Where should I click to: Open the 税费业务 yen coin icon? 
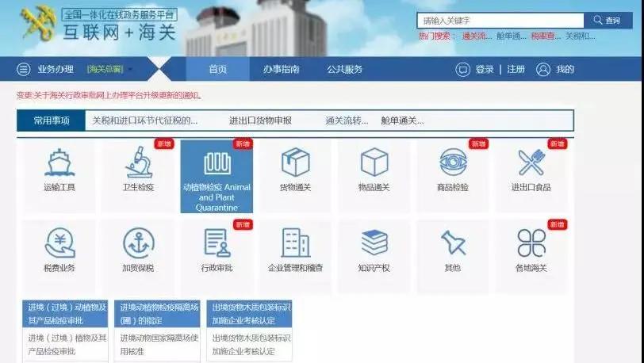pyautogui.click(x=59, y=243)
